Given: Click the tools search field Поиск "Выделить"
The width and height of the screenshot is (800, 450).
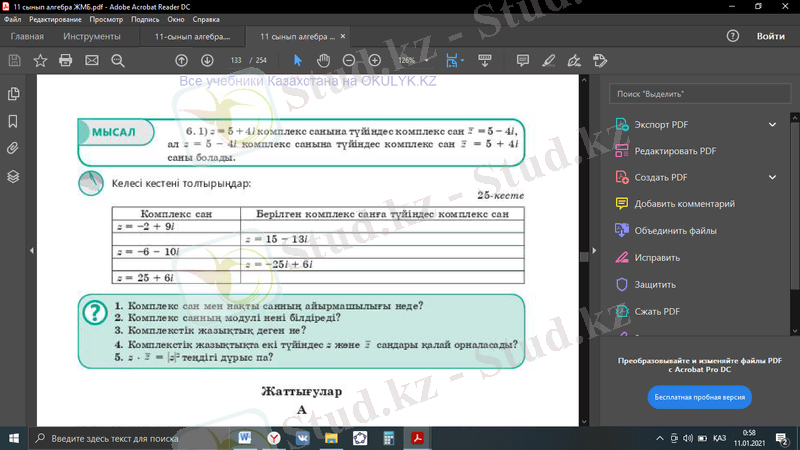Looking at the screenshot, I should (699, 93).
